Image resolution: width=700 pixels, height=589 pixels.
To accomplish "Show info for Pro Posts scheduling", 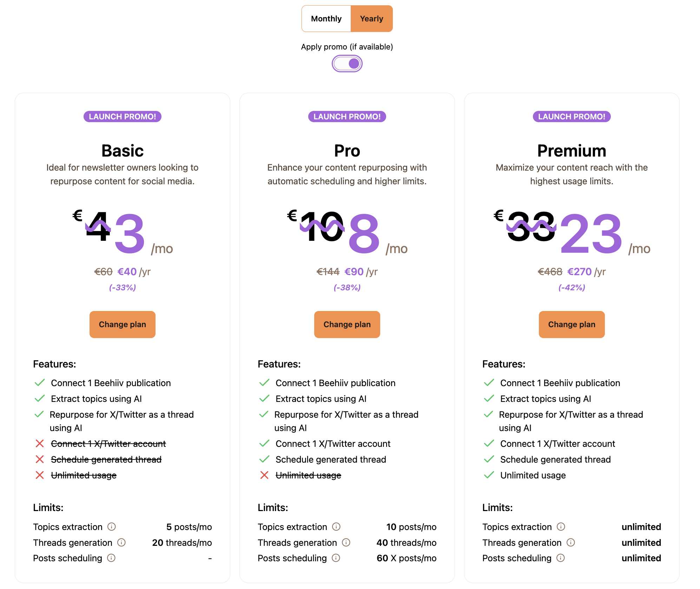I will [x=336, y=558].
